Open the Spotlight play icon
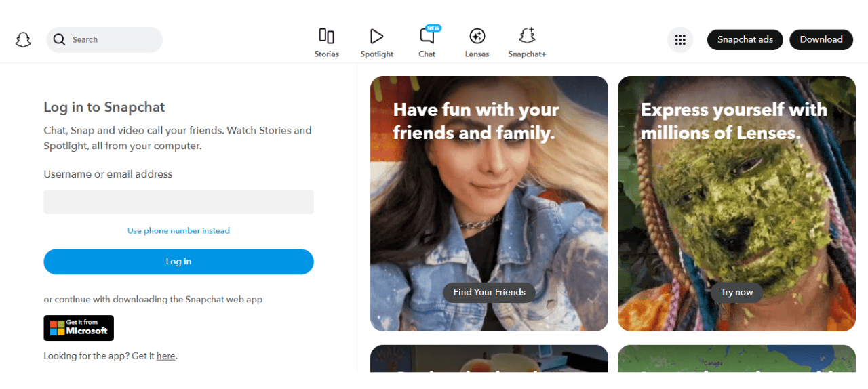 click(x=376, y=36)
